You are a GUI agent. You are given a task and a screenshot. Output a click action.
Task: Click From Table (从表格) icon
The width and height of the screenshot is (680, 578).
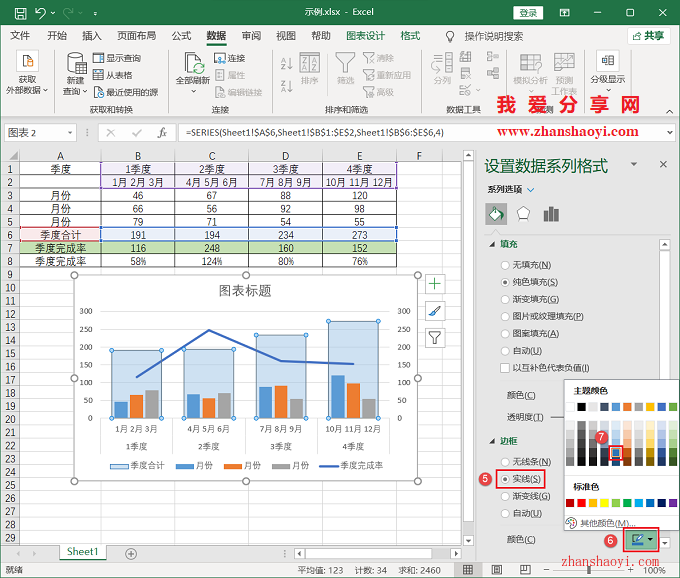[x=98, y=75]
